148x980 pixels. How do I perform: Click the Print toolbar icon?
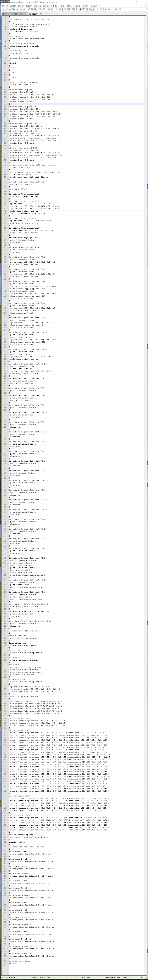tap(24, 9)
